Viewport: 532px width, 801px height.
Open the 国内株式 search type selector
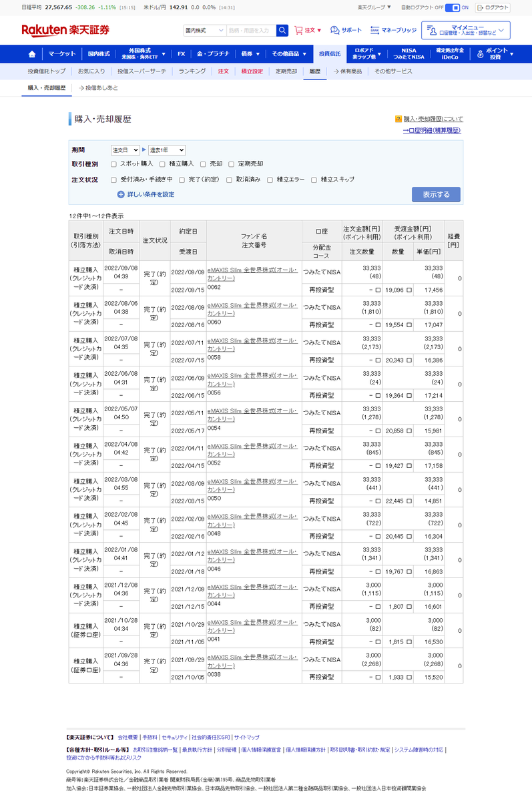click(x=204, y=30)
